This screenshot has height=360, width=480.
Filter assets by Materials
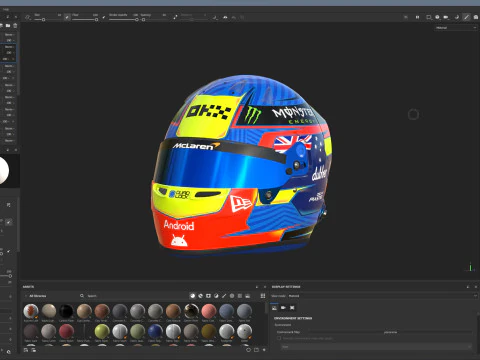(x=192, y=296)
